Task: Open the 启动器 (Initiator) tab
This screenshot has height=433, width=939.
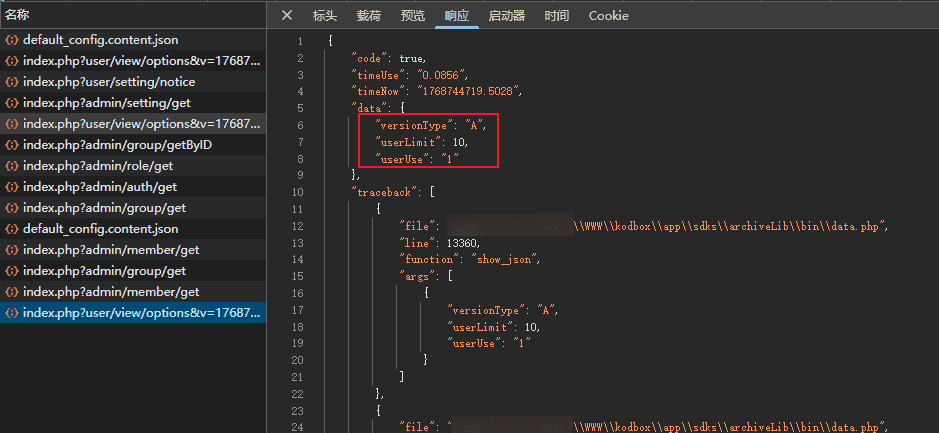Action: 506,15
